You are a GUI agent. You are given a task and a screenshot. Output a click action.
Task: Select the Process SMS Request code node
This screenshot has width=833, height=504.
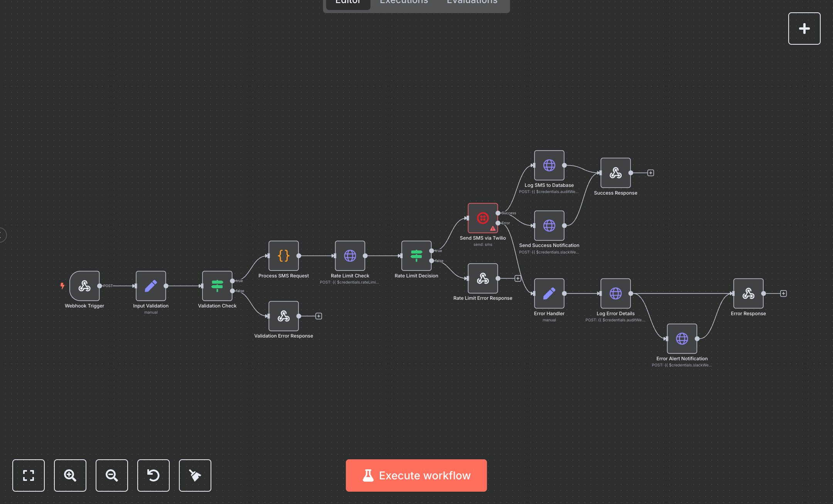tap(283, 256)
